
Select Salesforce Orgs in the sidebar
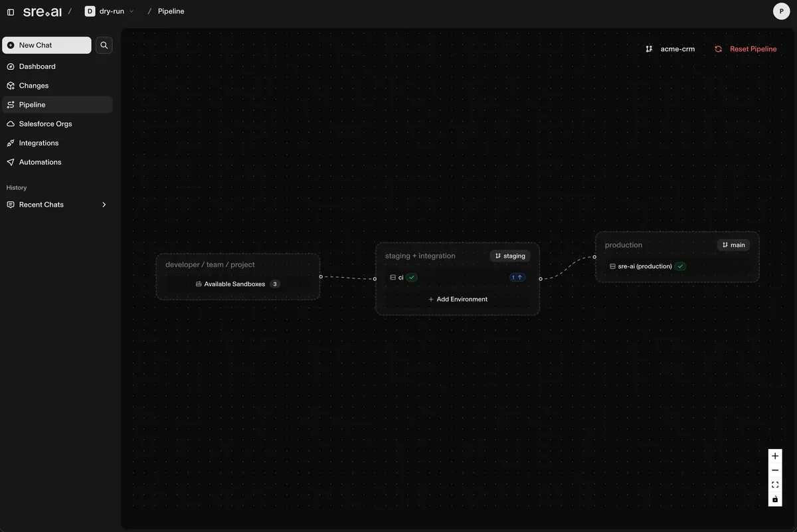[57, 124]
